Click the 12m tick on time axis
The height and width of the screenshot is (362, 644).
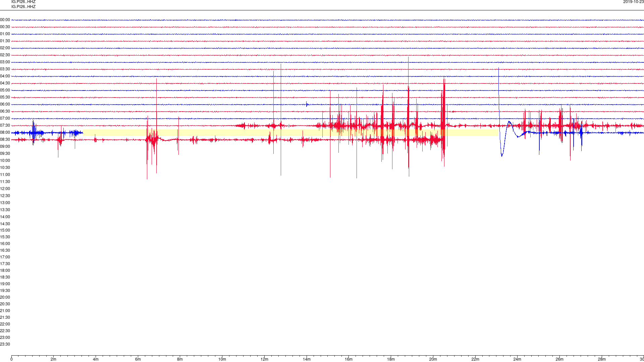point(264,359)
